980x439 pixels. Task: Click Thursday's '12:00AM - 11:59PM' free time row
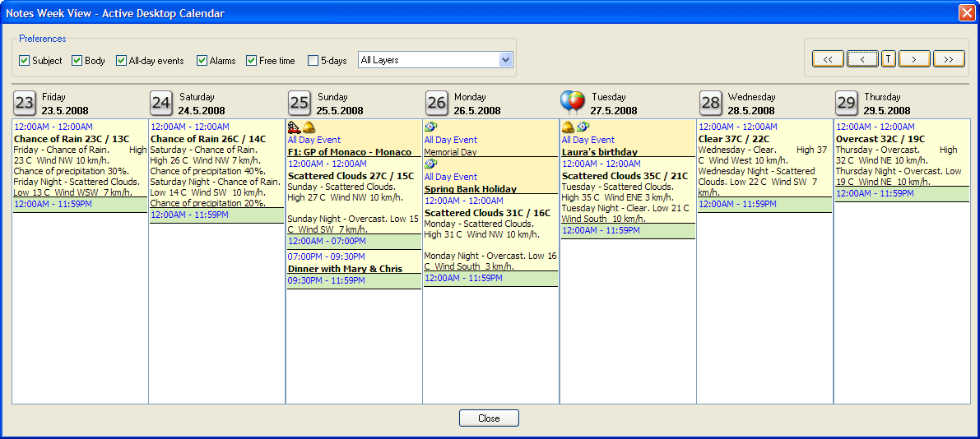click(x=902, y=193)
